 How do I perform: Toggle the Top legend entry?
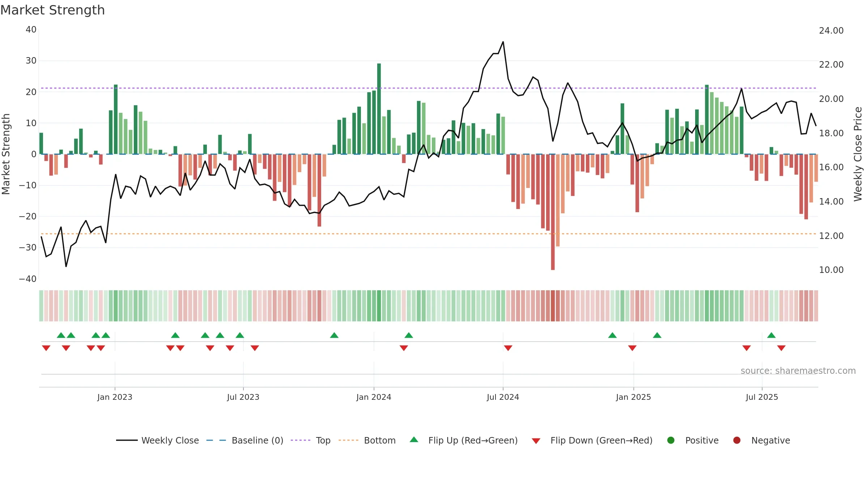pos(310,440)
